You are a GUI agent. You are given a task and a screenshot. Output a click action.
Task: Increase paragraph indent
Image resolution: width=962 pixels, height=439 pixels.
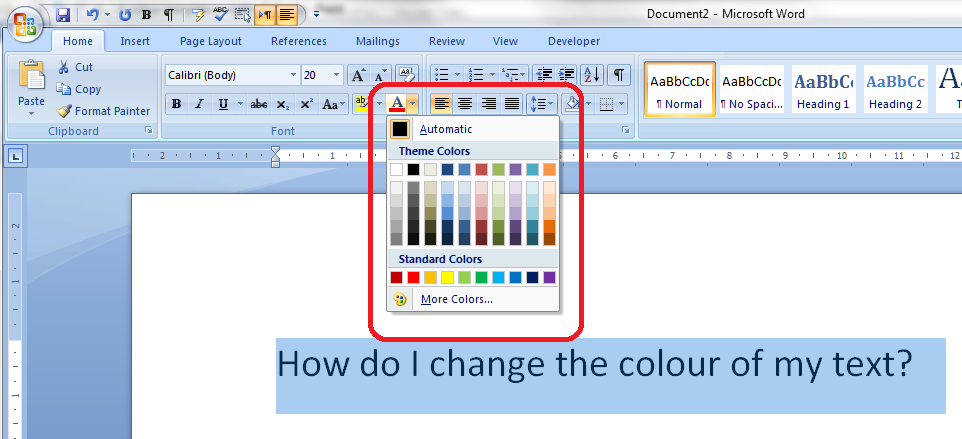point(566,74)
